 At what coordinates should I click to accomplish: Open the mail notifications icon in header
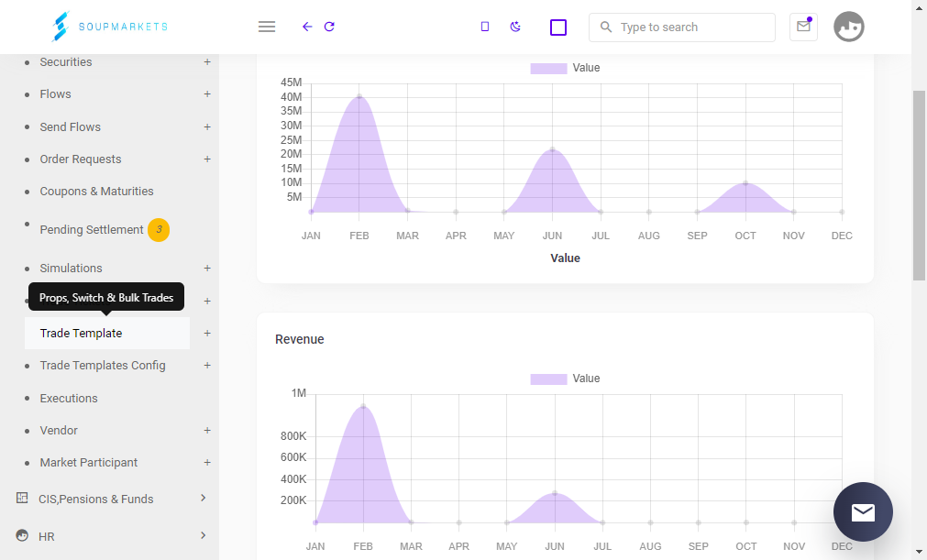(x=803, y=27)
